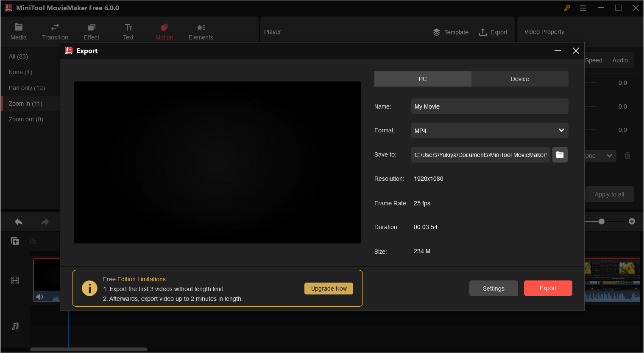Viewport: 644px width, 353px height.
Task: Switch to the Device export tab
Action: click(520, 79)
